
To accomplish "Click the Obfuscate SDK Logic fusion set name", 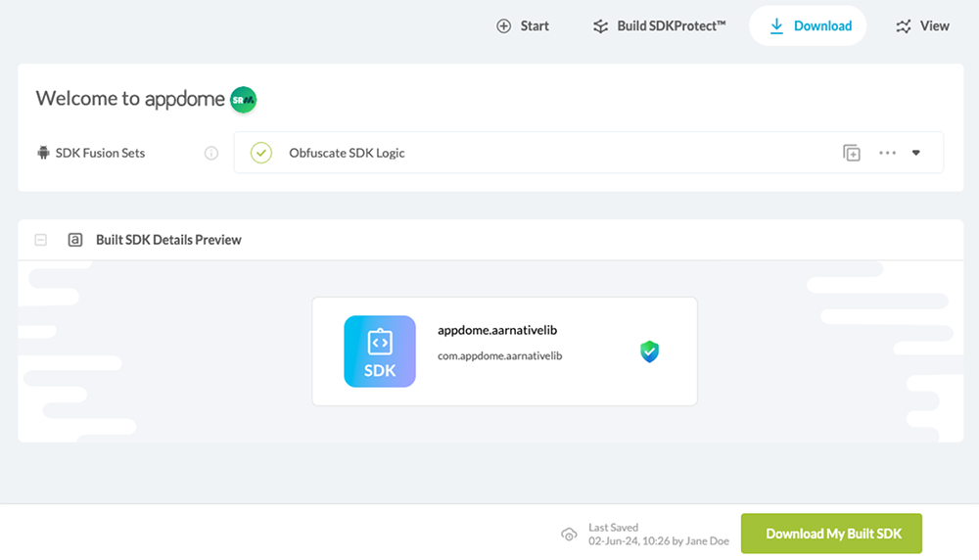I will [x=347, y=153].
